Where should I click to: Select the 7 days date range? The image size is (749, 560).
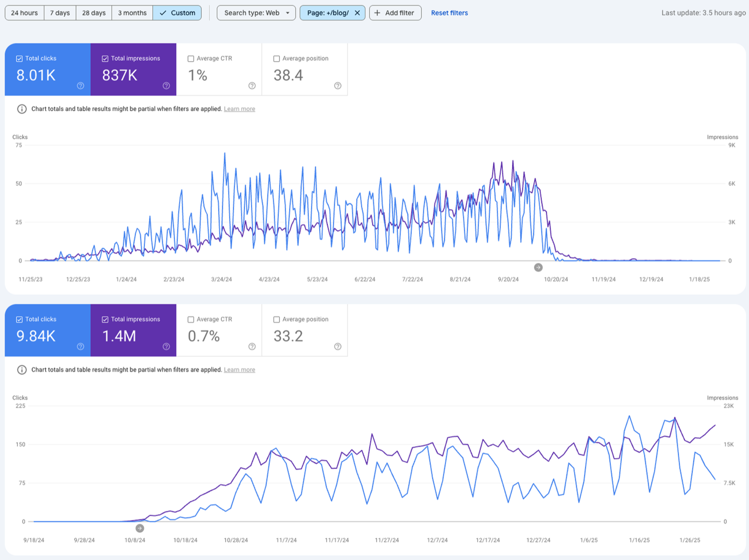[60, 13]
